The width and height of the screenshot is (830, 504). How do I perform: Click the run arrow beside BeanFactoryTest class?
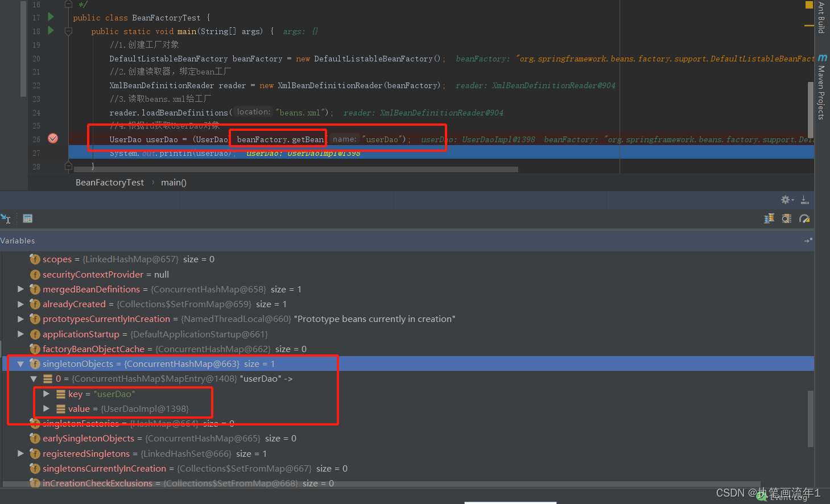[50, 17]
